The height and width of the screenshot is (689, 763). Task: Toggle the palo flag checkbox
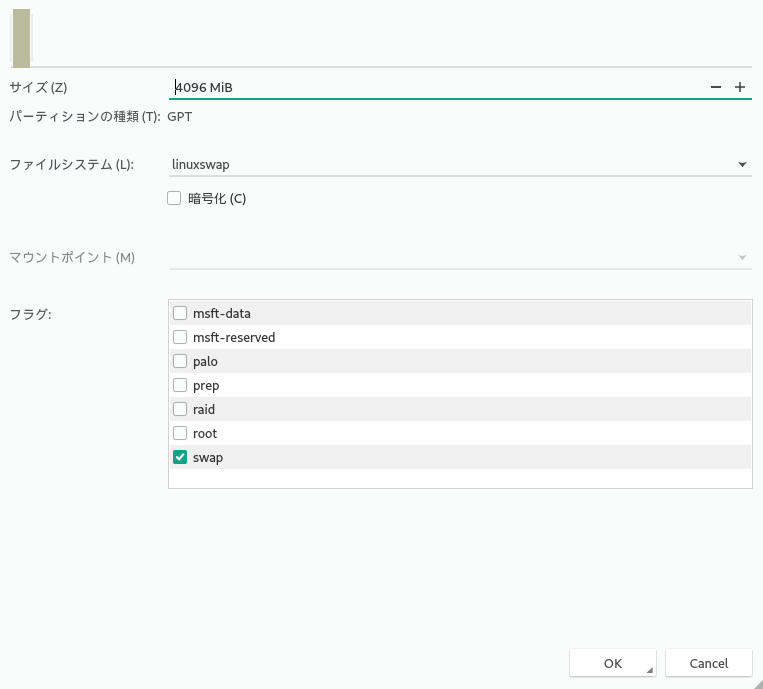coord(180,361)
